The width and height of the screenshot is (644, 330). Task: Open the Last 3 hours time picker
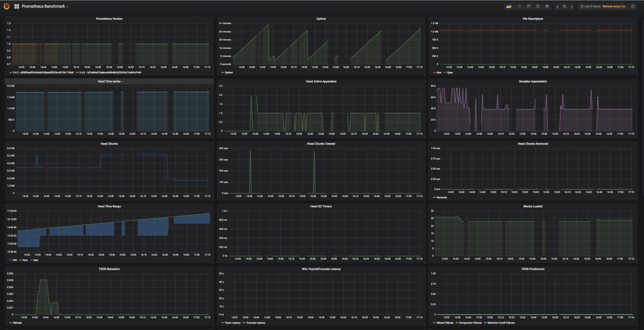591,6
